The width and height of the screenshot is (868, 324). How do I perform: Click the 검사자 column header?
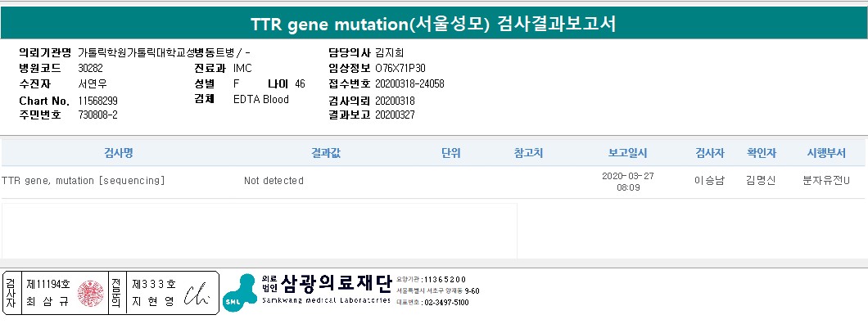tap(710, 154)
